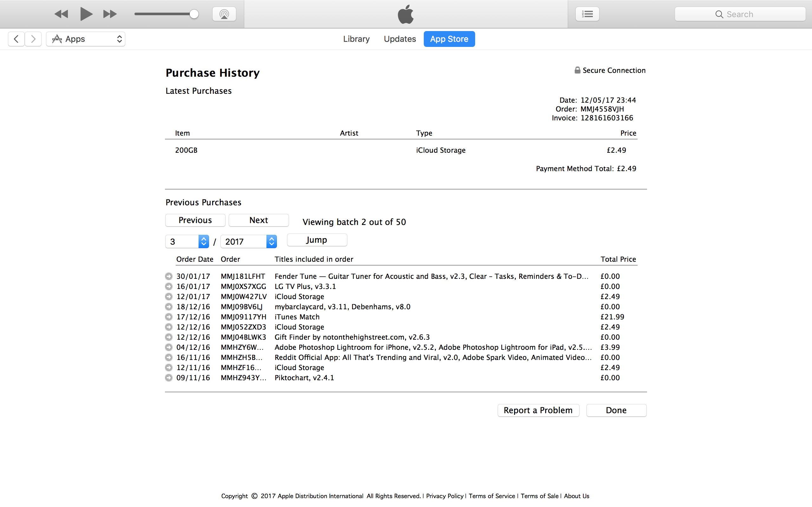Viewport: 812px width, 507px height.
Task: Expand the iTunes Match order arrow
Action: coord(169,317)
